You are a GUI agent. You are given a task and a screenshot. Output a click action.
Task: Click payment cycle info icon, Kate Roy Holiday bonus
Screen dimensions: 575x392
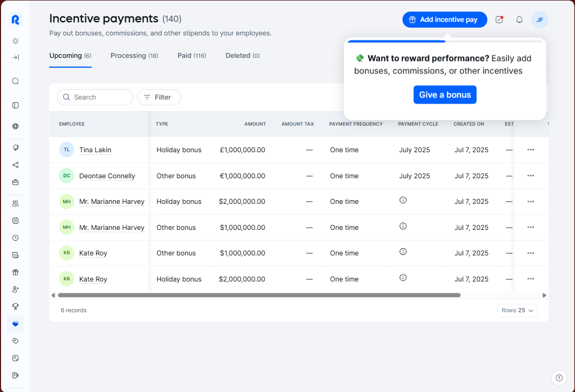(403, 278)
